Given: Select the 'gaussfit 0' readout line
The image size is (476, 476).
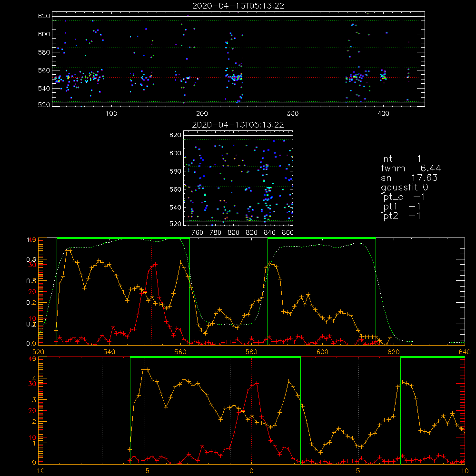Looking at the screenshot, I should [404, 187].
